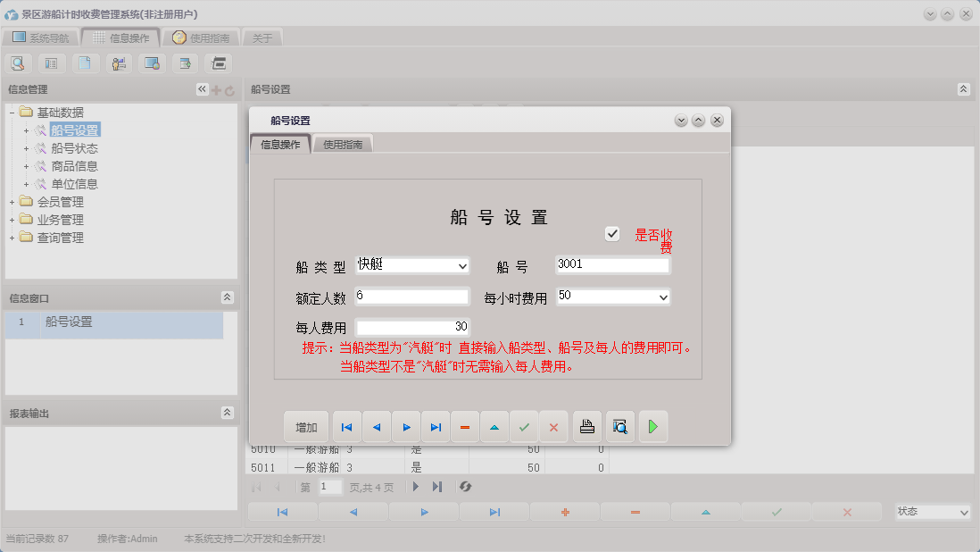This screenshot has width=980, height=552.
Task: Click the printer icon in the dialog
Action: pyautogui.click(x=586, y=426)
